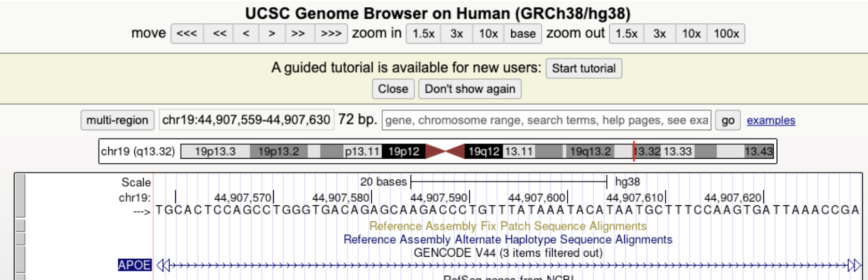
Task: Zoom in to base level
Action: tap(523, 34)
